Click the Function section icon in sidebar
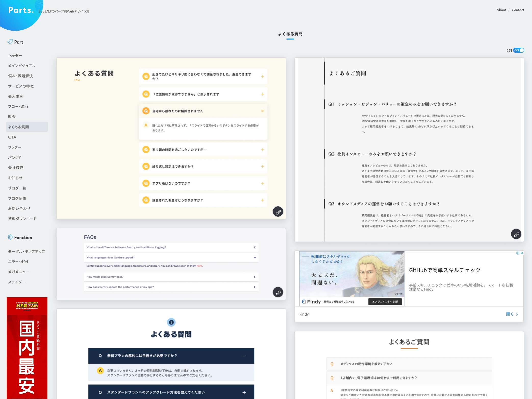532x399 pixels. point(9,237)
